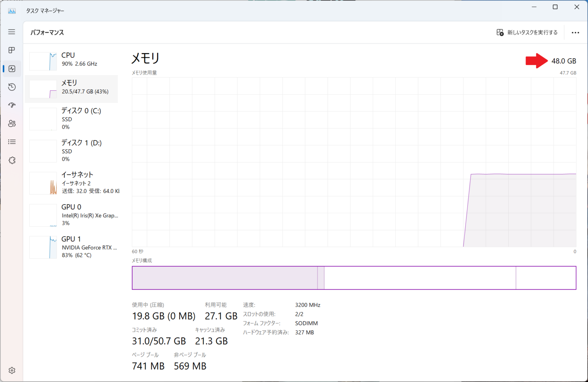Select the イーサネット network item
The image size is (588, 382).
(73, 183)
